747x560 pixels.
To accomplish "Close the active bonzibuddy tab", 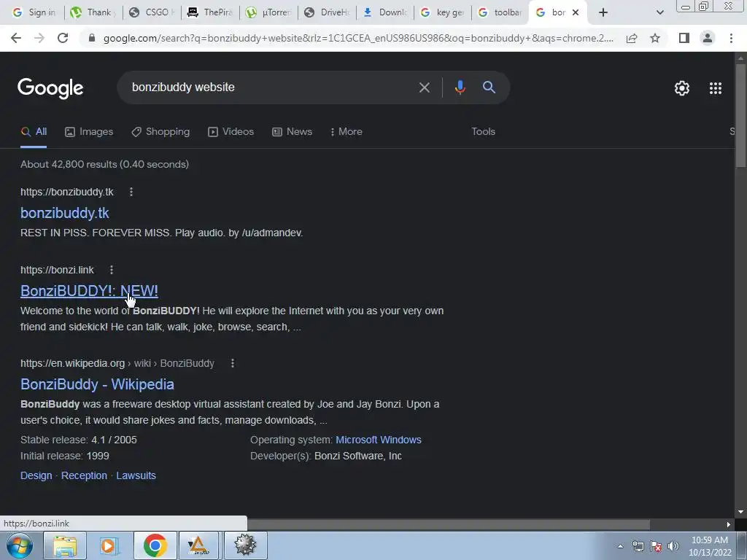I will pyautogui.click(x=576, y=12).
